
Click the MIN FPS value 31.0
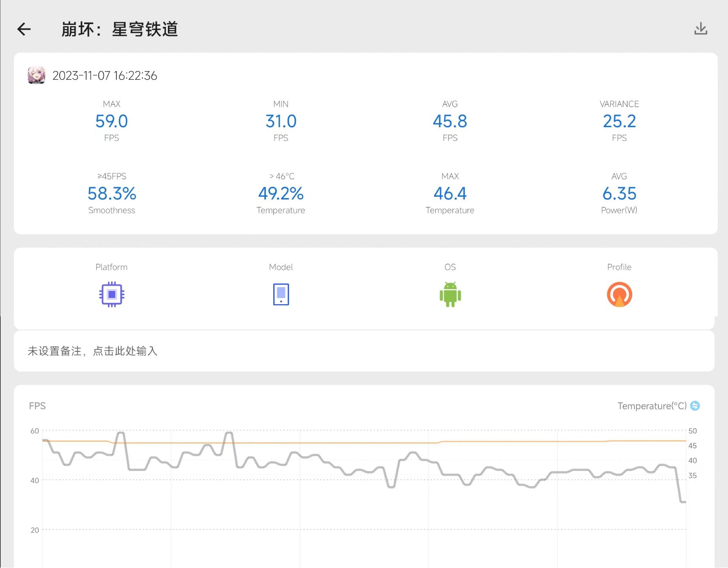click(281, 121)
